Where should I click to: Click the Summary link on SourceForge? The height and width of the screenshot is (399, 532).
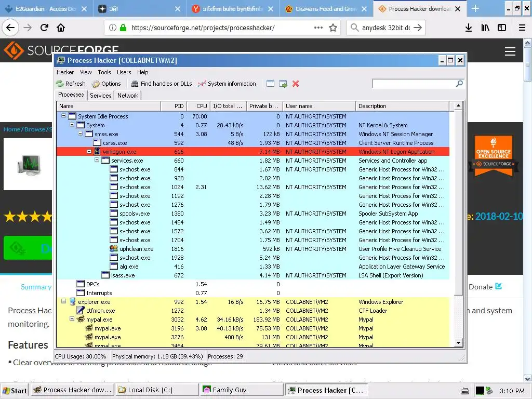tap(36, 287)
